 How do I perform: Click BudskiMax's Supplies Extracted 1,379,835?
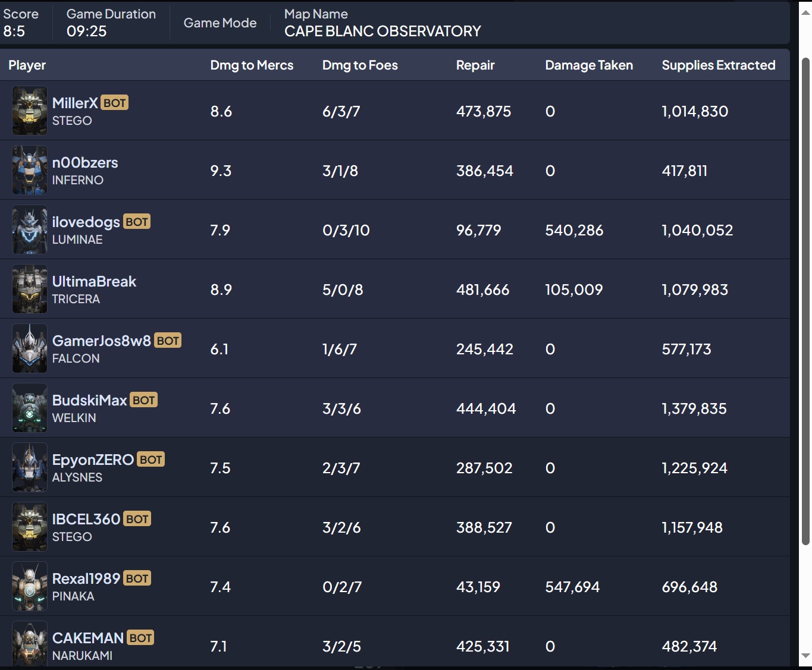click(x=694, y=408)
